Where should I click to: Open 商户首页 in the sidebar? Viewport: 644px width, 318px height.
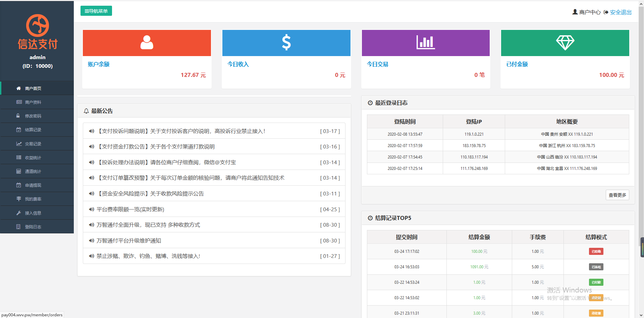point(37,88)
